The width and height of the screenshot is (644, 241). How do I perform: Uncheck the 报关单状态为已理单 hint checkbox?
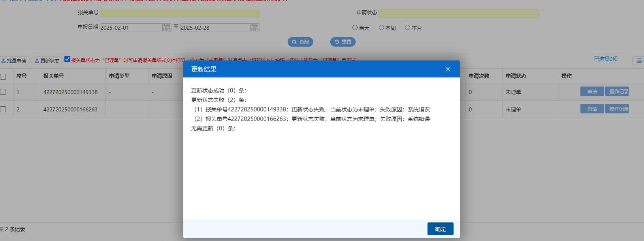[67, 59]
